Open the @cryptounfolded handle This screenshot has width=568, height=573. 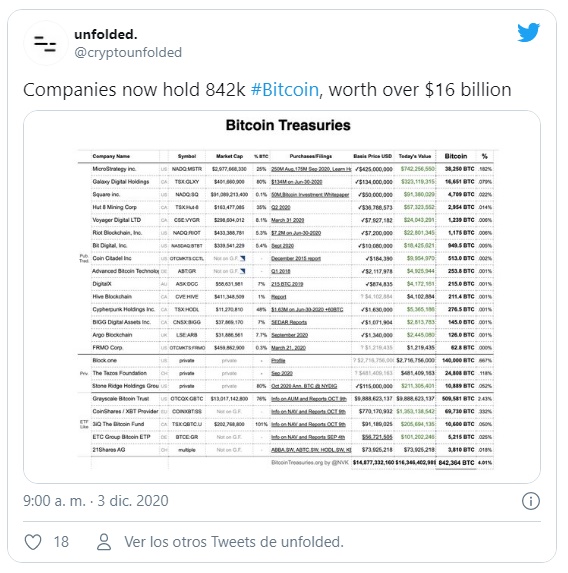coord(128,53)
